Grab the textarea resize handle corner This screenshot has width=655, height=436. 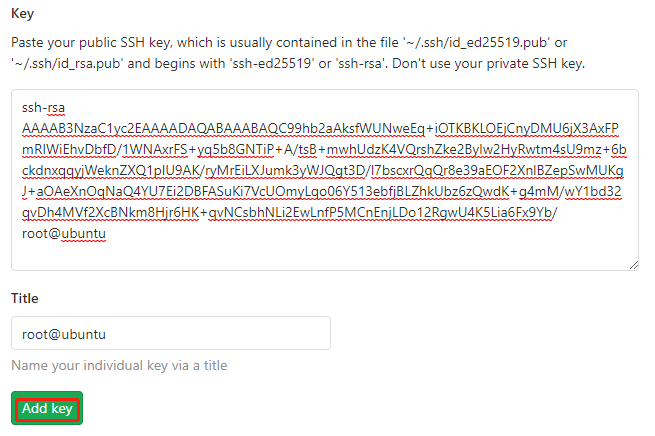click(x=634, y=266)
